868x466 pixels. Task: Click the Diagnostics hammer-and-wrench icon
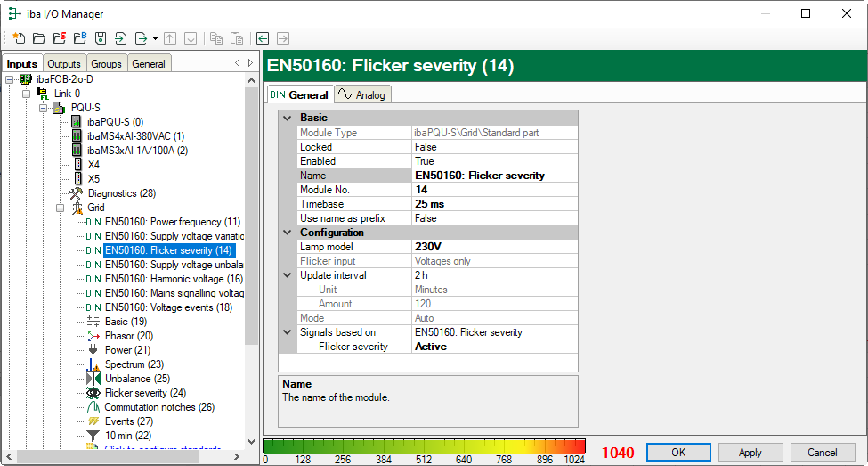(77, 193)
